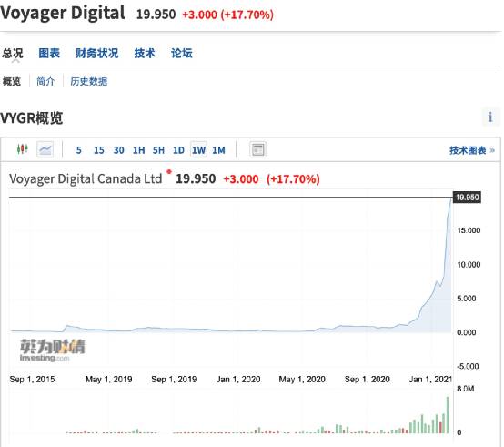This screenshot has height=447, width=504.
Task: Go to the 历史数据 sub-tab
Action: point(89,81)
